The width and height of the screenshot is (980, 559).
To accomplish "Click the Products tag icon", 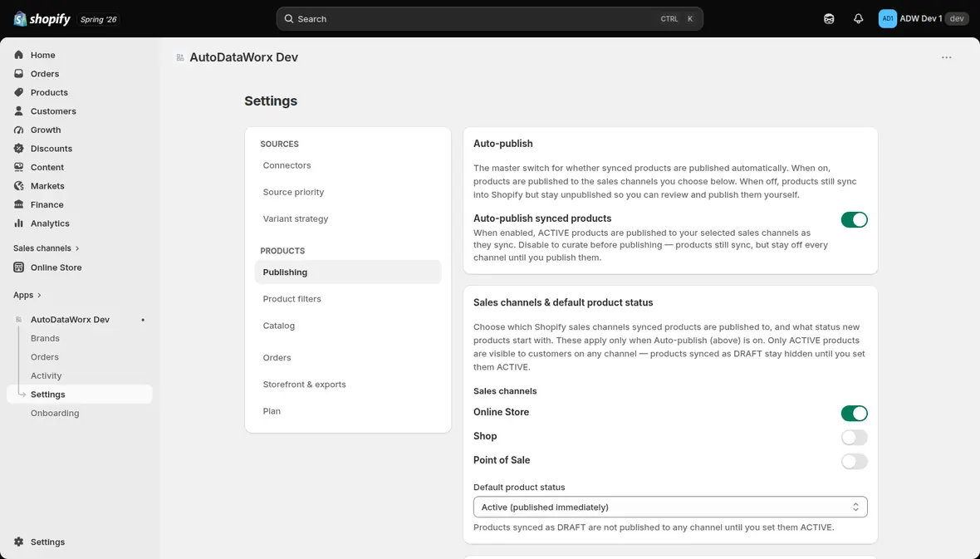I will [19, 92].
